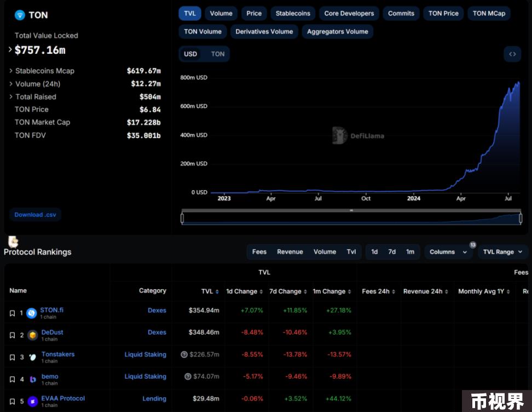Toggle the Price chart metric
532x412 pixels.
click(254, 13)
